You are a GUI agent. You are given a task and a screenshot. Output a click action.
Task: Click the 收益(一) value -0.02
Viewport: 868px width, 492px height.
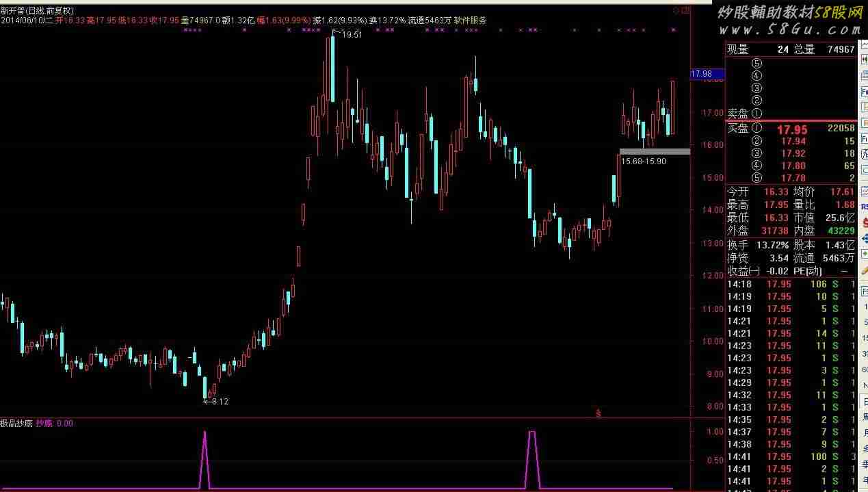[x=777, y=272]
